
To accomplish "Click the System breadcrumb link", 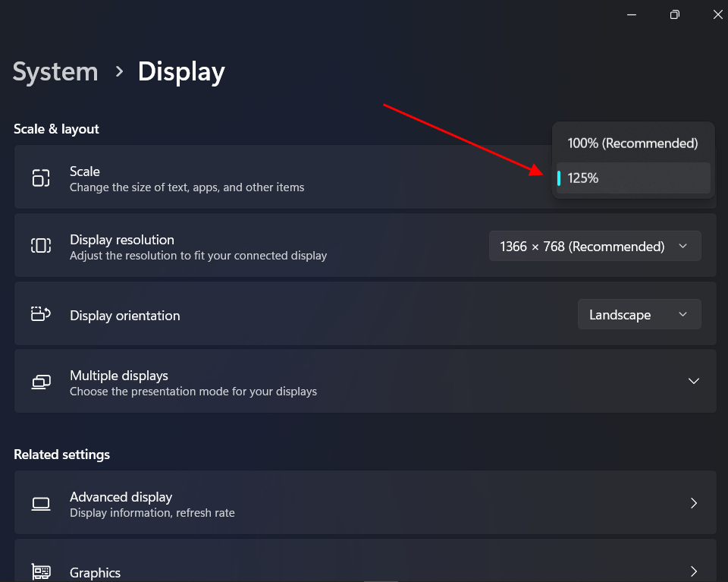I will click(x=55, y=71).
